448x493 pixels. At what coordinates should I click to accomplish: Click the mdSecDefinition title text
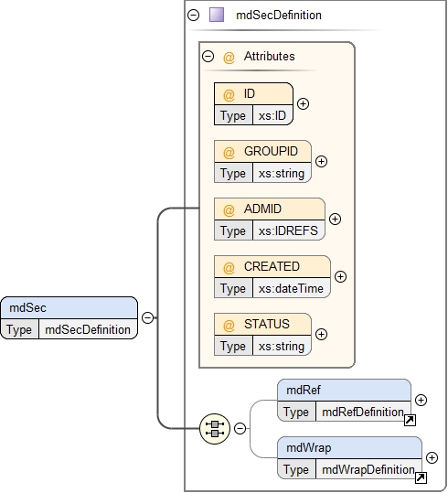279,15
